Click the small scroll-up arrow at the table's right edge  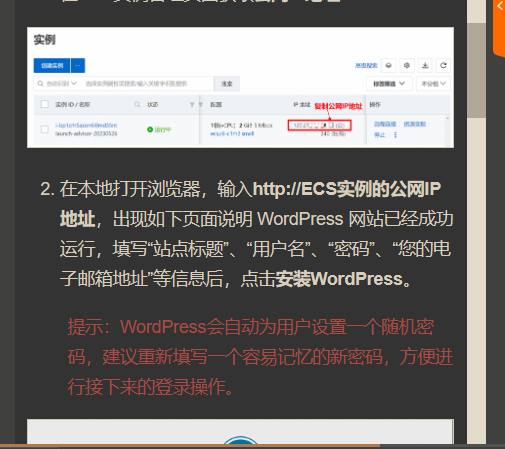pyautogui.click(x=447, y=118)
